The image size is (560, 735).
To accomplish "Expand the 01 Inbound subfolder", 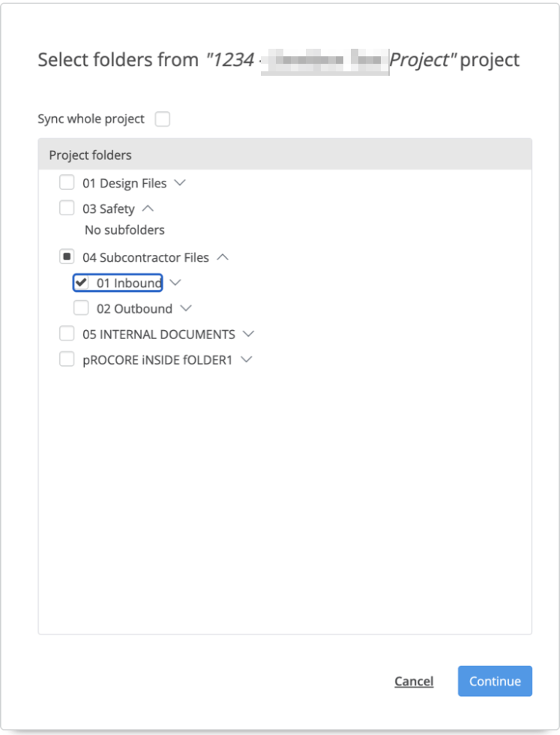I will tap(175, 283).
